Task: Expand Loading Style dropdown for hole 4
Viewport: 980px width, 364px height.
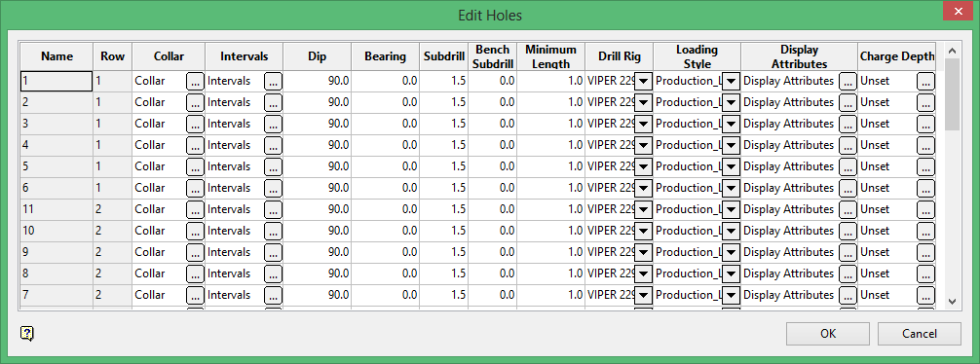Action: click(731, 145)
